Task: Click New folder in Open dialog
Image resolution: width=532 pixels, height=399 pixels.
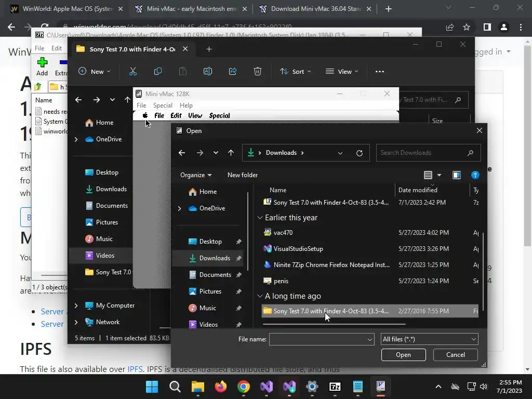Action: [x=243, y=175]
